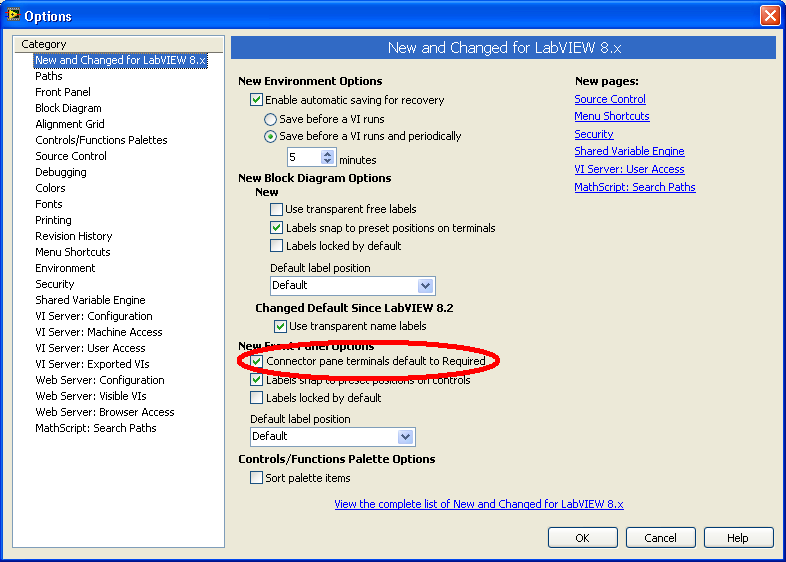
Task: Click the LabVIEW icon in the title bar
Action: [12, 15]
